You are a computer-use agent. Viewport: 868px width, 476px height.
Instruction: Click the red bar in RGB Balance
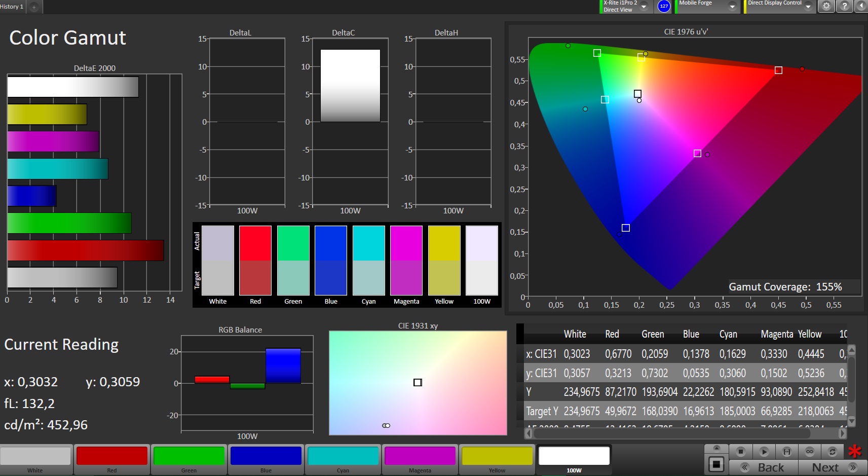pyautogui.click(x=212, y=380)
